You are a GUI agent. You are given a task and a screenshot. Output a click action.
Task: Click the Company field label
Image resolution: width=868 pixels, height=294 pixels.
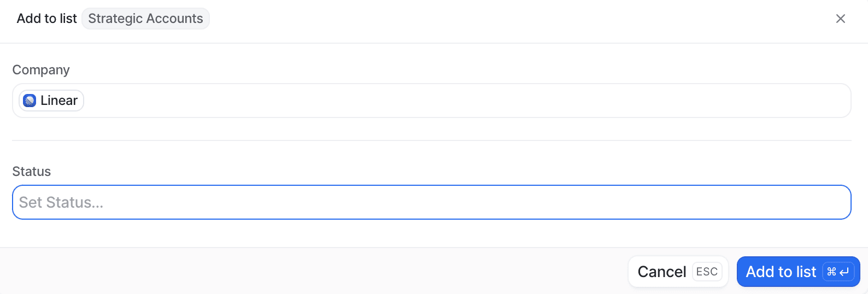click(41, 70)
